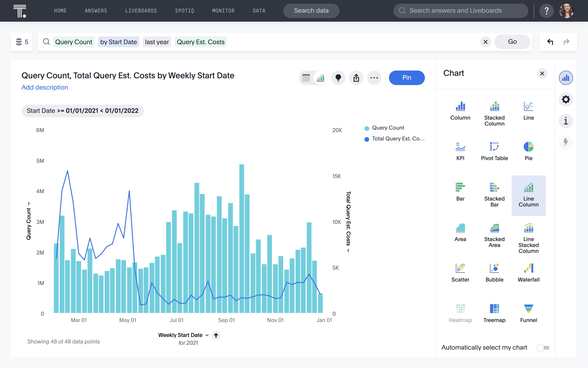Click the share icon

click(356, 78)
